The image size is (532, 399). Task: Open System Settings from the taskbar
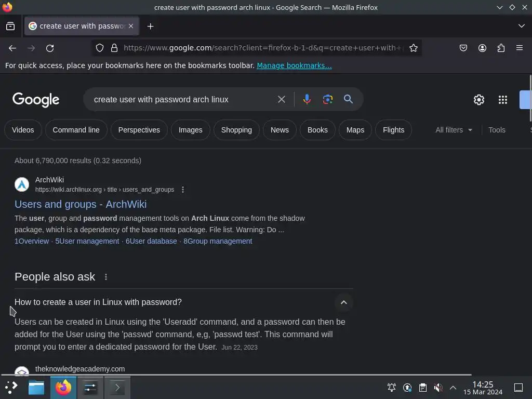[90, 388]
